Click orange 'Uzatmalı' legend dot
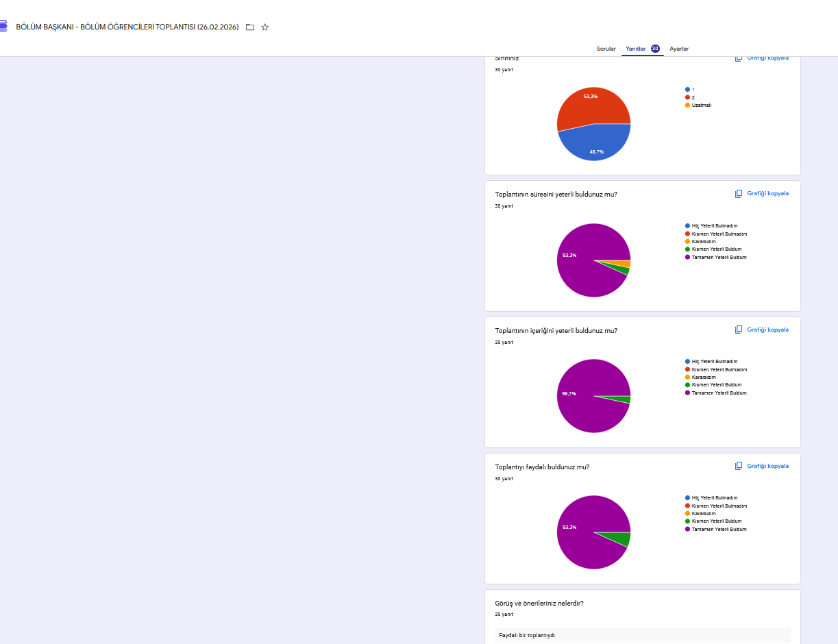 (x=687, y=105)
